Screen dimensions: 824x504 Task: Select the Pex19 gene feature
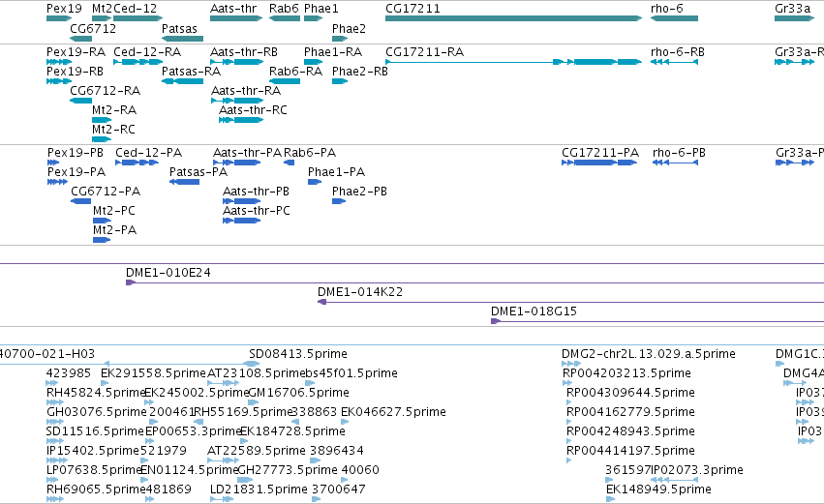click(59, 18)
